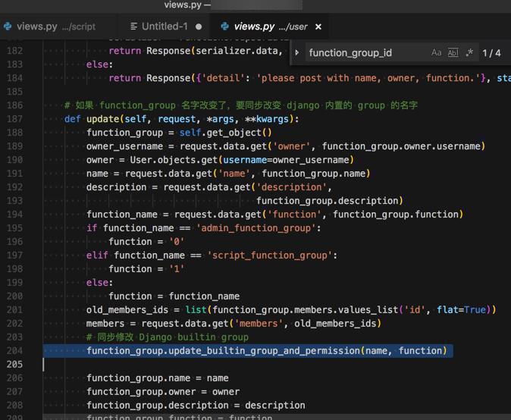Click the Python icon on the views.py user tab
The width and height of the screenshot is (511, 420).
pyautogui.click(x=224, y=27)
